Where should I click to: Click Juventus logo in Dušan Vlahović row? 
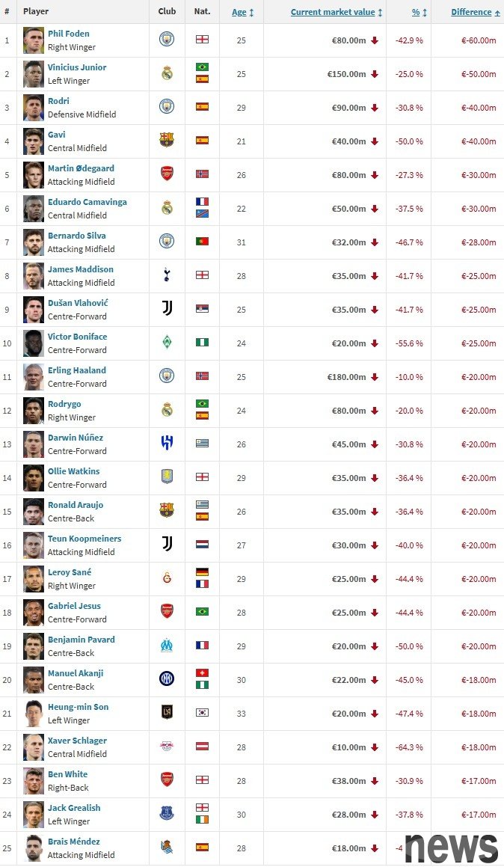pos(167,309)
